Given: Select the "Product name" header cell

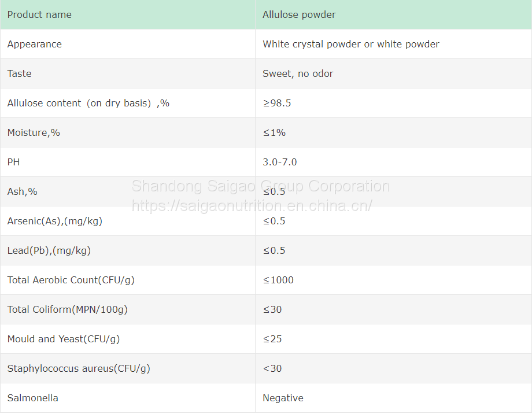Looking at the screenshot, I should tap(39, 14).
